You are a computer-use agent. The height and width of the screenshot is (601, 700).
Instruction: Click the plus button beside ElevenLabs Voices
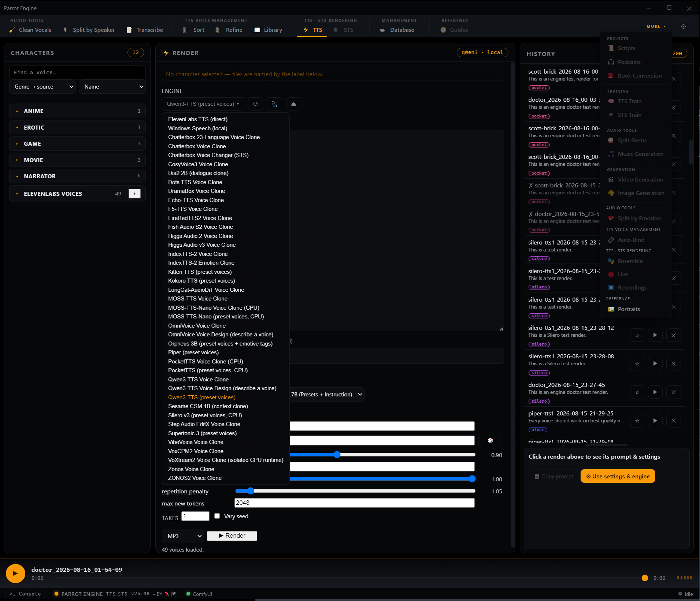(134, 194)
